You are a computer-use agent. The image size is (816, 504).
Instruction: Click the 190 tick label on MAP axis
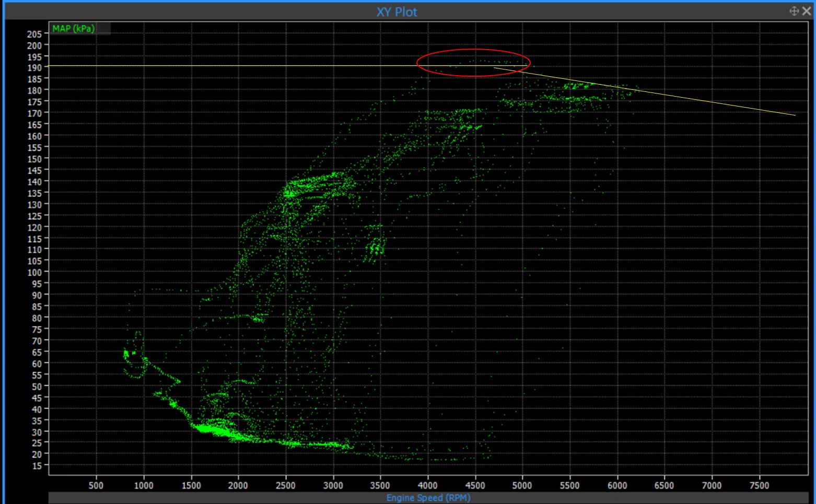[34, 68]
